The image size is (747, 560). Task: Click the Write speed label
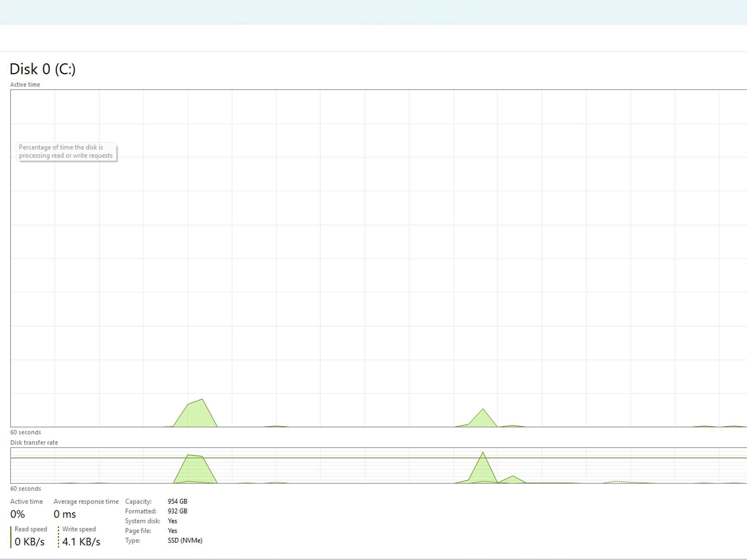[x=79, y=529]
